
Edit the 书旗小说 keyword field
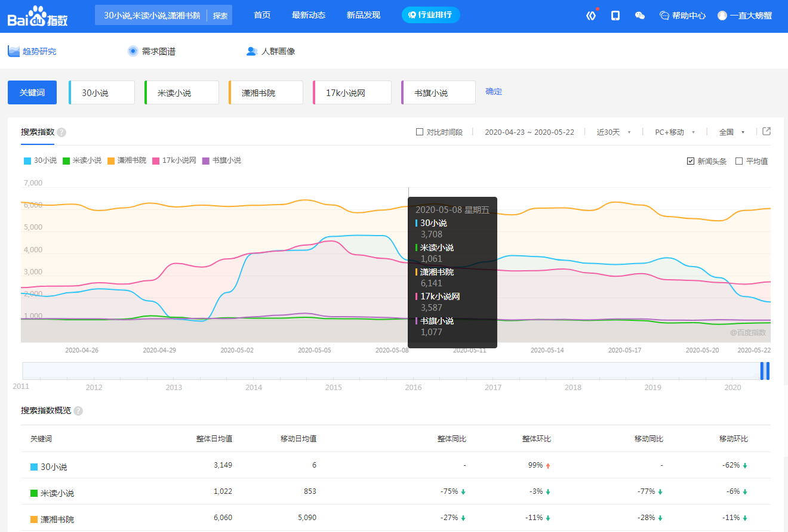(x=438, y=92)
